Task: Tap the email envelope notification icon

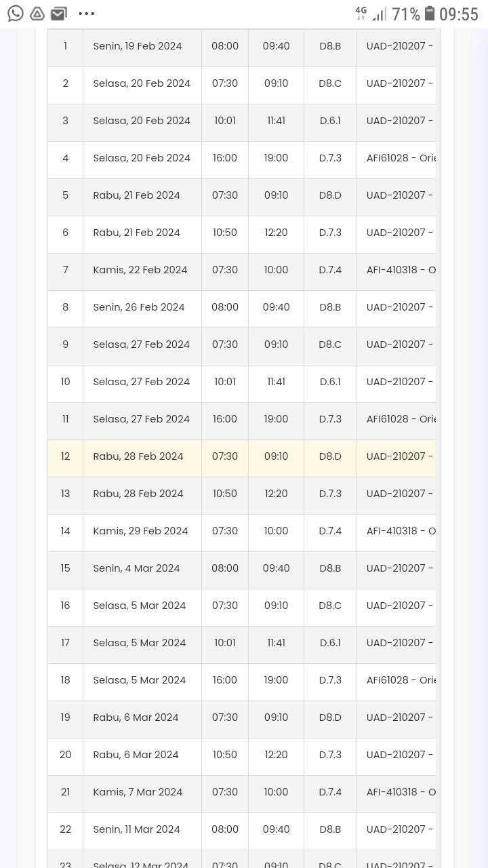Action: coord(59,14)
